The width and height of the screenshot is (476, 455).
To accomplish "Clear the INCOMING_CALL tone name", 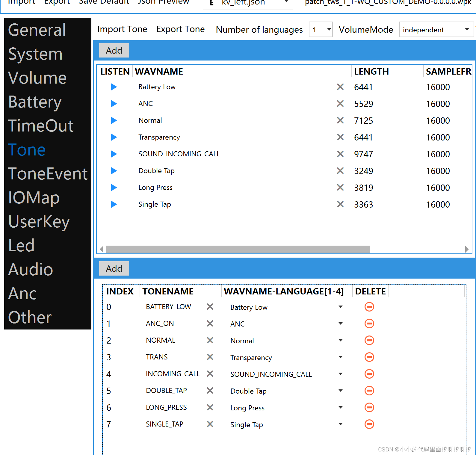I will click(210, 374).
